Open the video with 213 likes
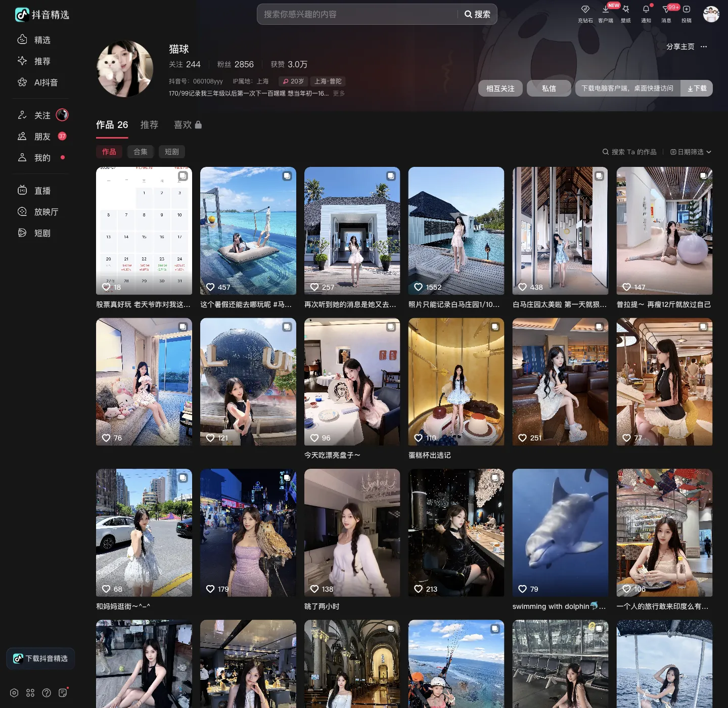Image resolution: width=728 pixels, height=708 pixels. coord(457,533)
